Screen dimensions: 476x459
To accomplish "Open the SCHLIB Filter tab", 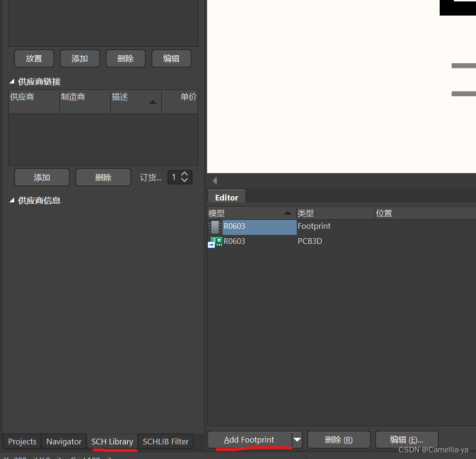I will pos(166,442).
